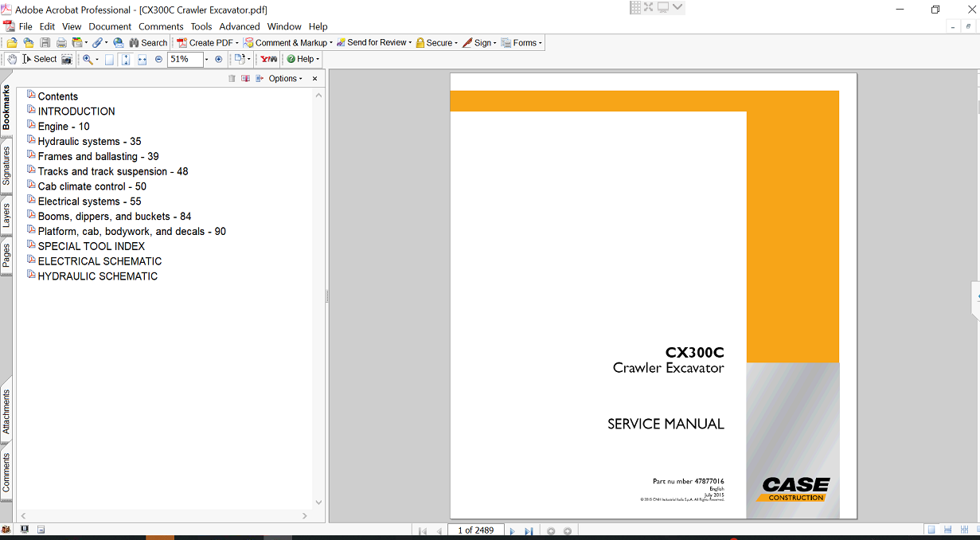
Task: Open the Advanced menu
Action: [x=240, y=26]
